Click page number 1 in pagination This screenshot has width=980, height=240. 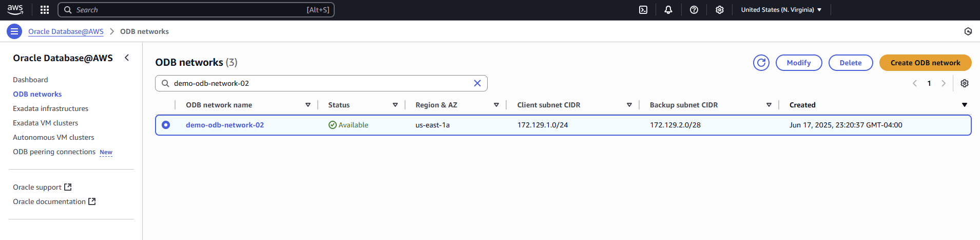tap(929, 83)
